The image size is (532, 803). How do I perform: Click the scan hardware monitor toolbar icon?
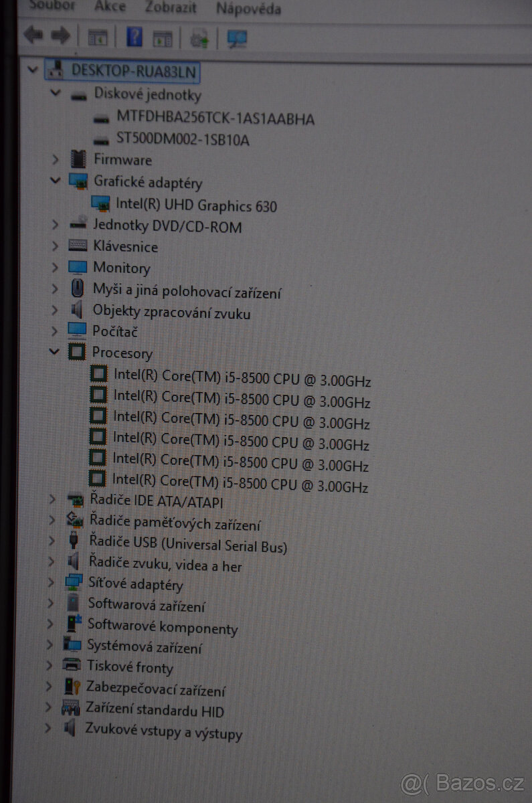pyautogui.click(x=236, y=39)
